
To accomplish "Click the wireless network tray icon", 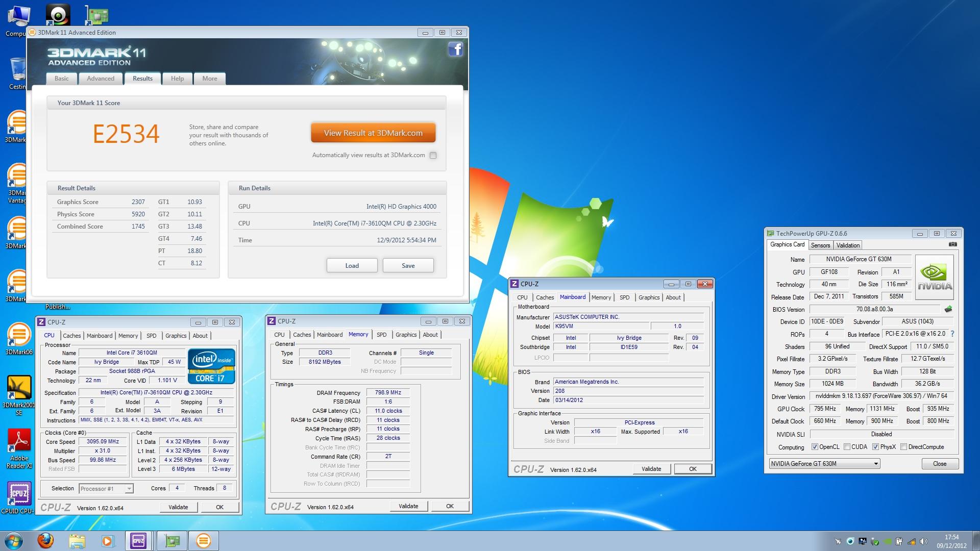I will click(x=912, y=541).
